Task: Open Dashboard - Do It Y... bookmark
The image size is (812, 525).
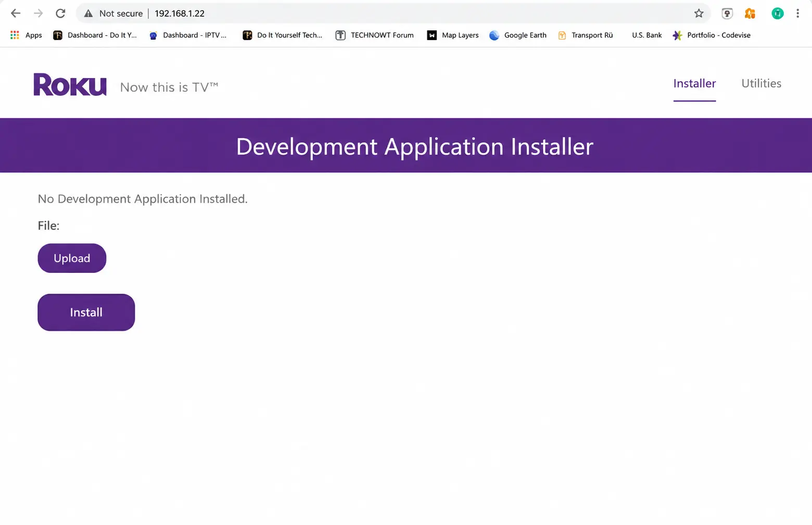Action: 95,35
